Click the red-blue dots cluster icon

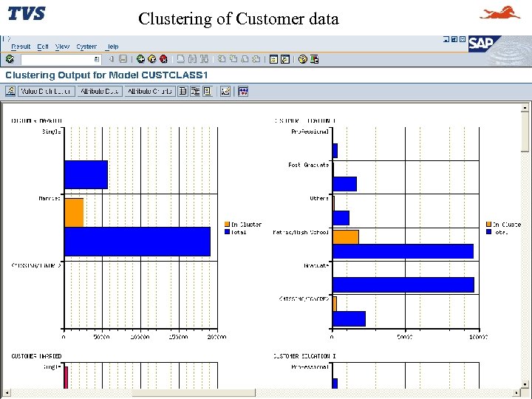coord(243,92)
